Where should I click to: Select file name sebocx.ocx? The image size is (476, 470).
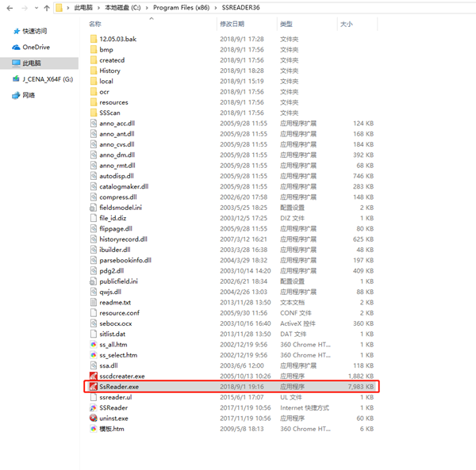pos(116,323)
